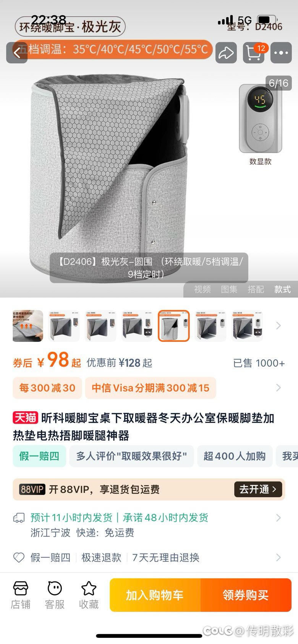Viewport: 298px width, 644px height.
Task: Expand the coupon offers row arrow
Action: click(x=279, y=388)
